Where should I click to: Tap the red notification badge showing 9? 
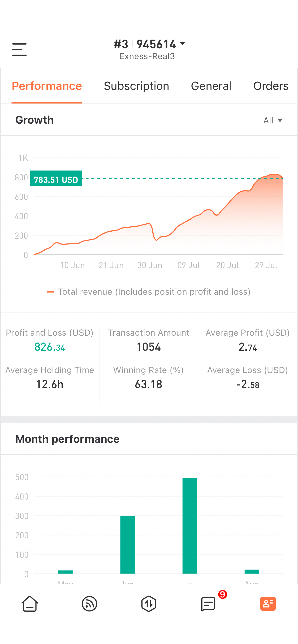coord(223,594)
